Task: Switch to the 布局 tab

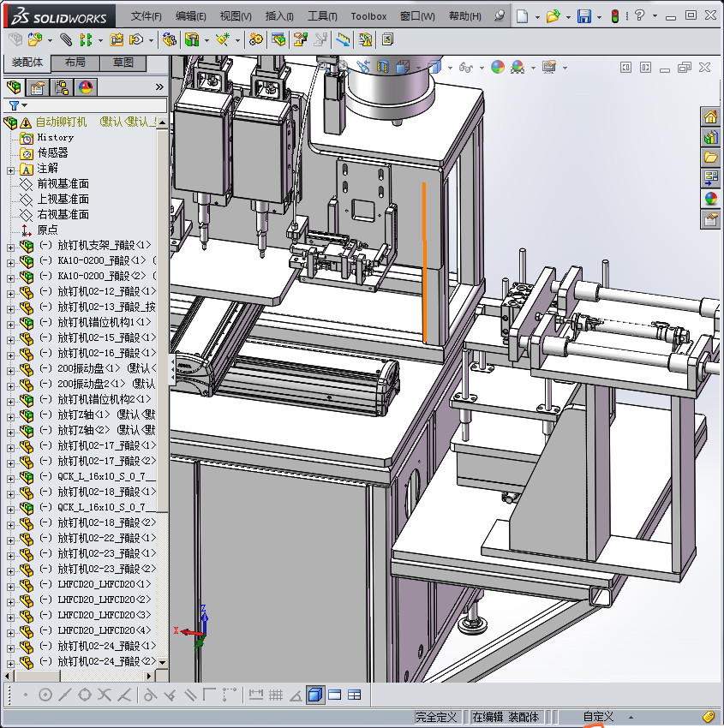Action: tap(75, 63)
